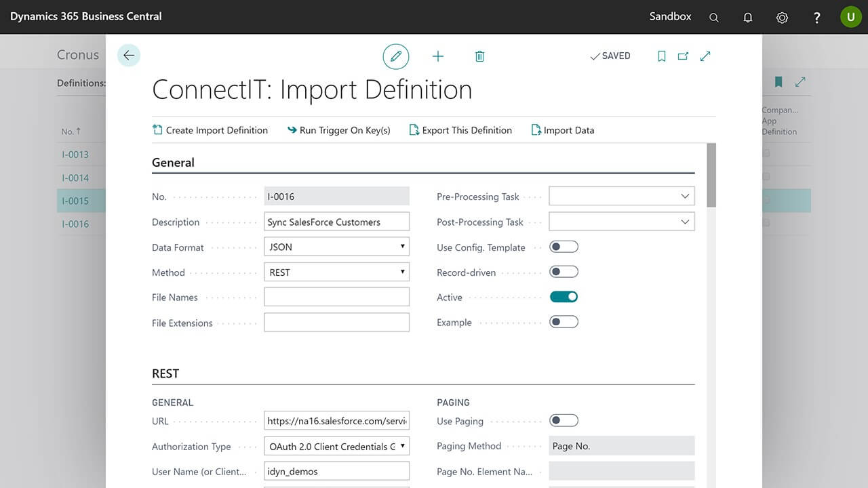Image resolution: width=868 pixels, height=488 pixels.
Task: Open the help question mark
Action: [x=817, y=18]
